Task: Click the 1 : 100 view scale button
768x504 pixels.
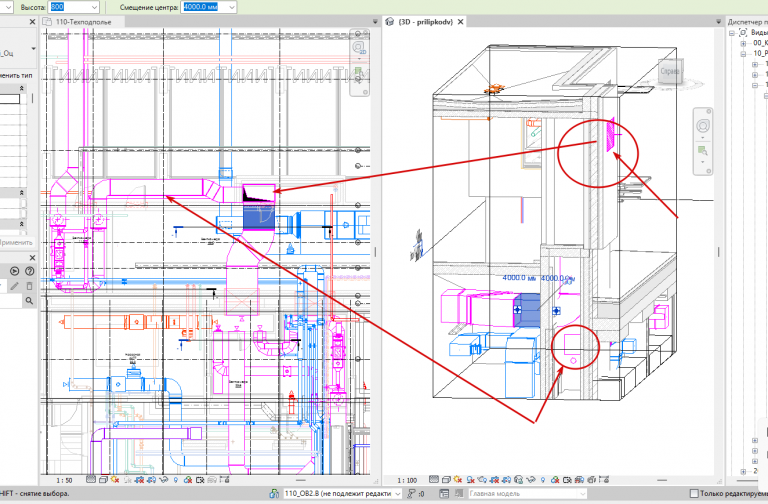Action: pyautogui.click(x=407, y=480)
